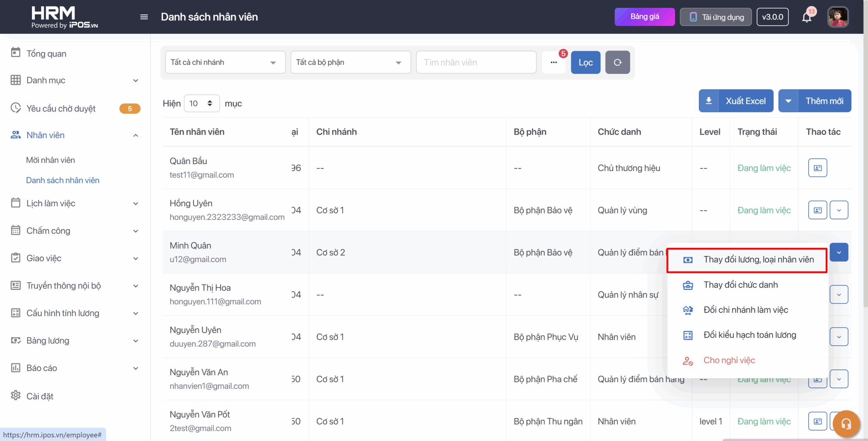Open the Tất cả bộ phận dropdown
The height and width of the screenshot is (441, 868).
click(x=351, y=62)
